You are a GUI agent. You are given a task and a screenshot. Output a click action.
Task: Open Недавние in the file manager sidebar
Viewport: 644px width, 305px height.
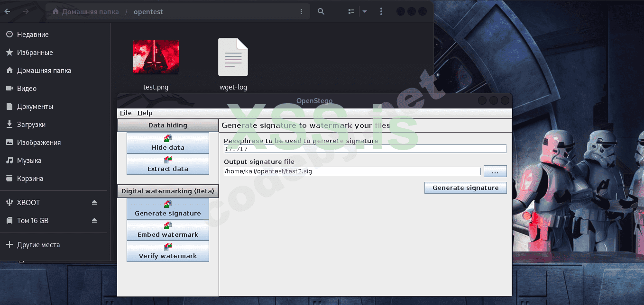[55, 35]
